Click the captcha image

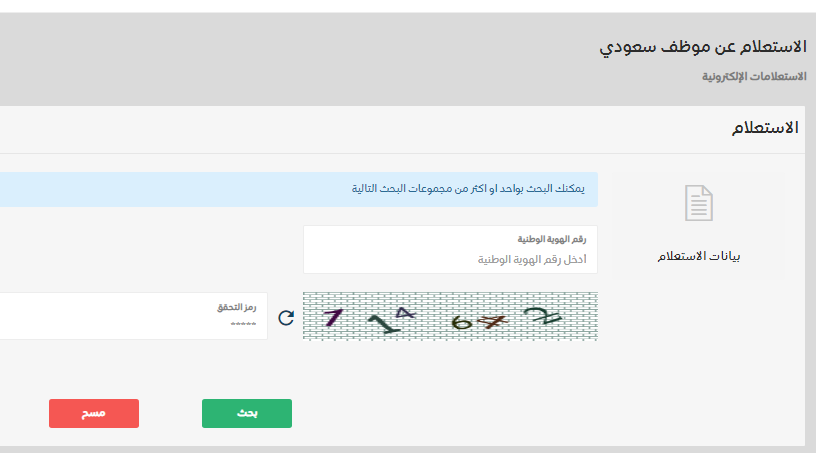450,316
